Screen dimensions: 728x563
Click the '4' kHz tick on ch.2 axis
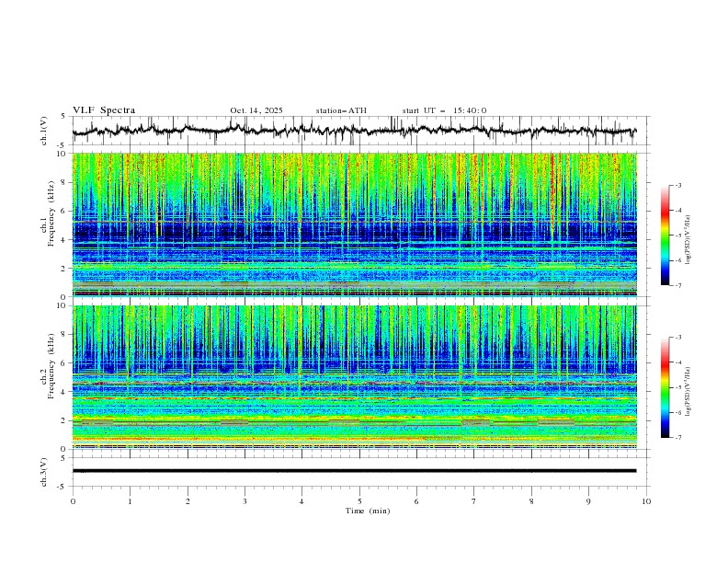point(64,392)
